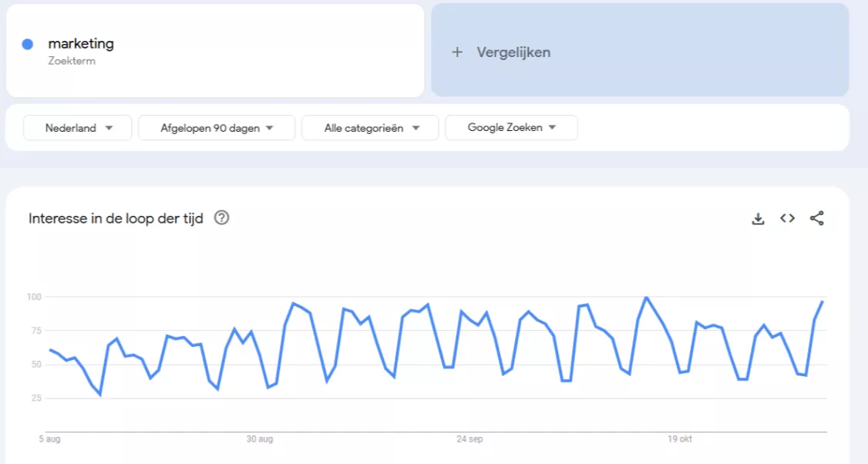Click the plus icon in the Vergelijken box
Viewport: 868px width, 464px height.
pos(457,52)
